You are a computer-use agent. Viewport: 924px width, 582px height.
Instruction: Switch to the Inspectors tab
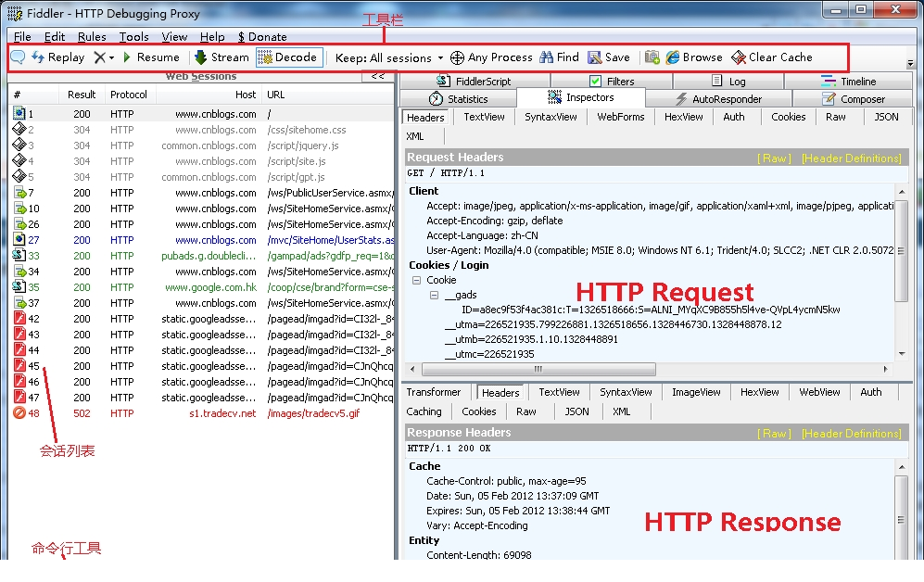coord(580,98)
